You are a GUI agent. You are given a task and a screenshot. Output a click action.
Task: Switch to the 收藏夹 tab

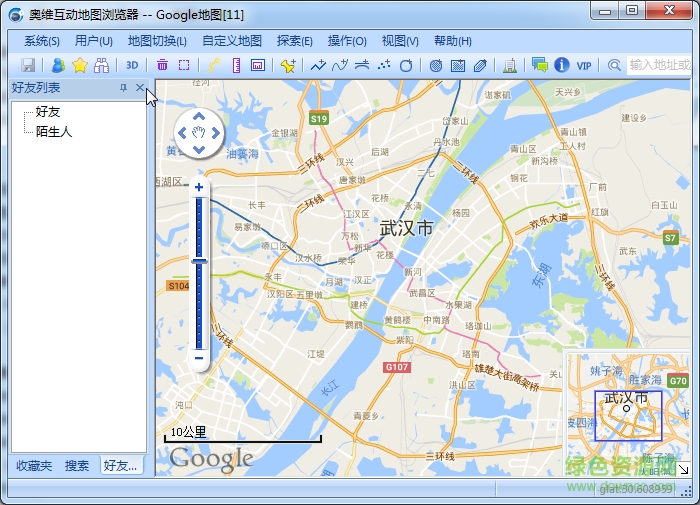click(x=33, y=466)
